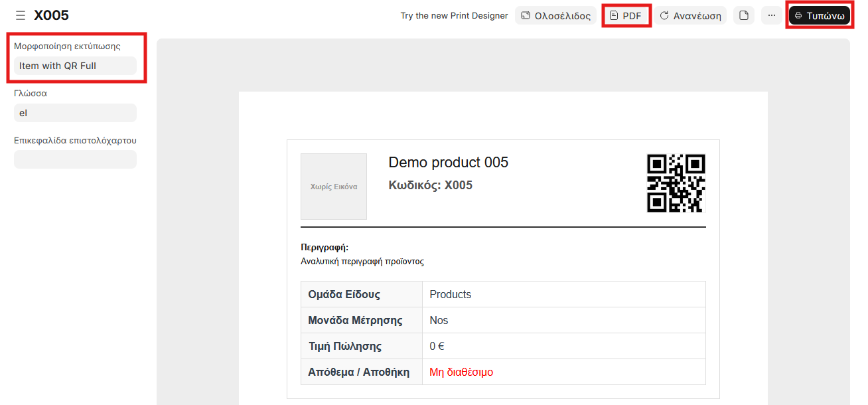Switch to Ολοσέλιδος full page view
This screenshot has width=868, height=405.
coord(555,15)
